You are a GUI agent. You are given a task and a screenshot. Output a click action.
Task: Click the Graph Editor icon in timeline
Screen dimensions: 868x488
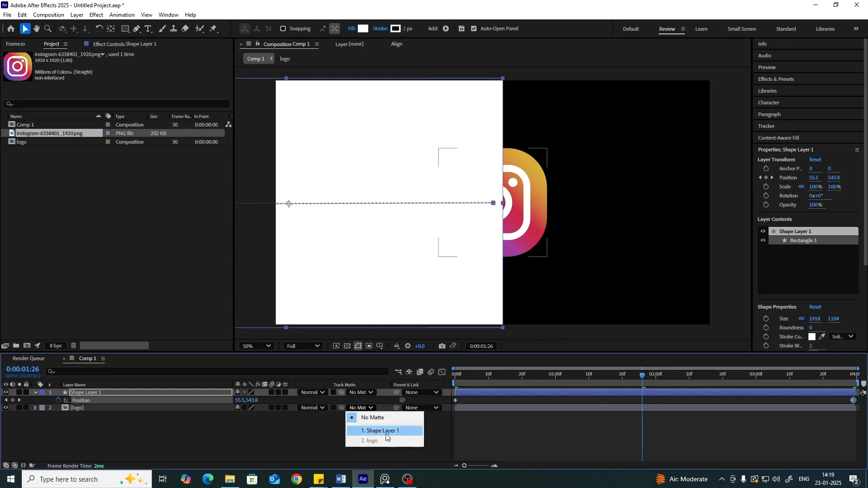point(442,372)
